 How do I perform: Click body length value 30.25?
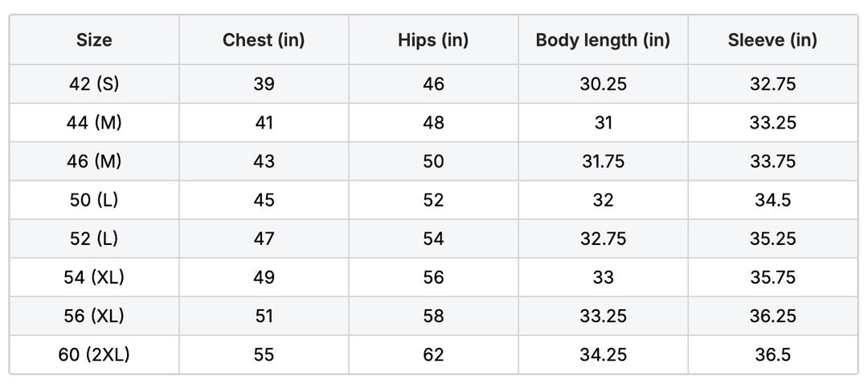603,84
